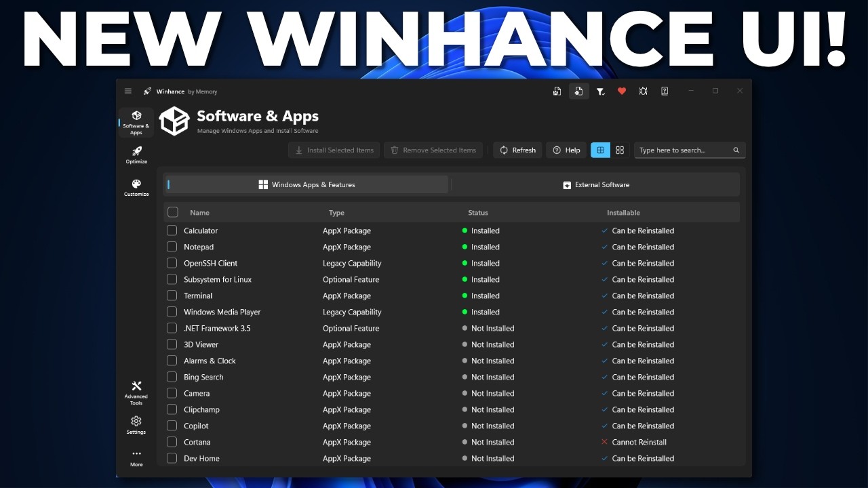
Task: Switch to External Software tab
Action: click(x=595, y=184)
